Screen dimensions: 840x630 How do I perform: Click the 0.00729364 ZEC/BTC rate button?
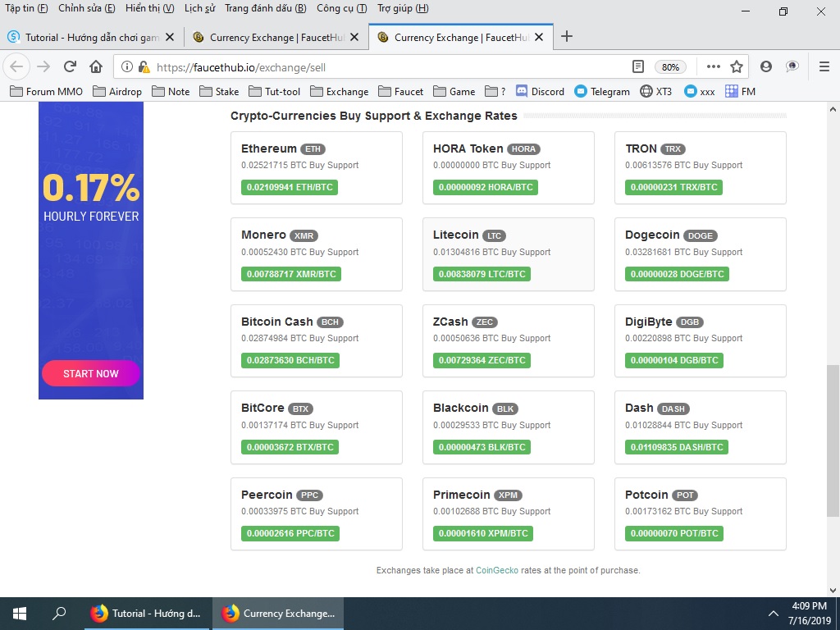click(482, 360)
